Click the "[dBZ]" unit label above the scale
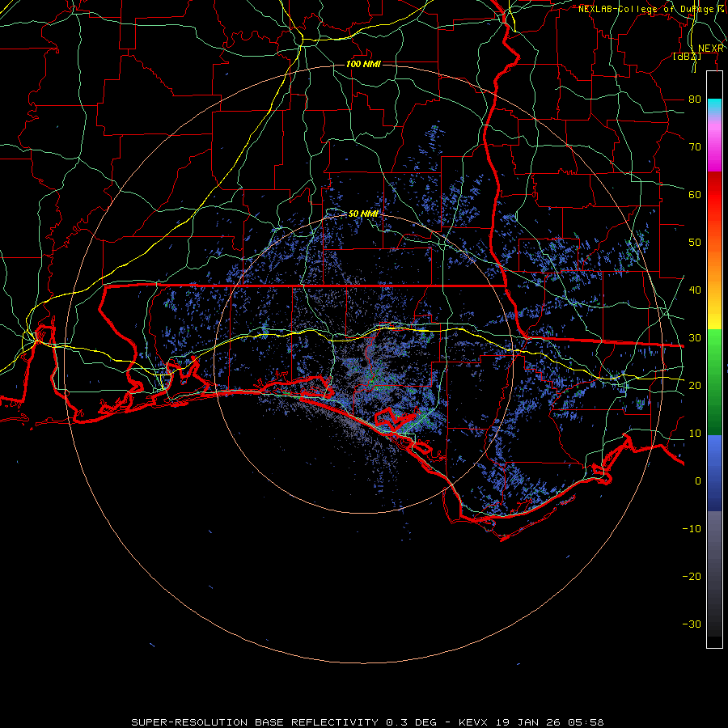This screenshot has height=728, width=728. click(687, 57)
